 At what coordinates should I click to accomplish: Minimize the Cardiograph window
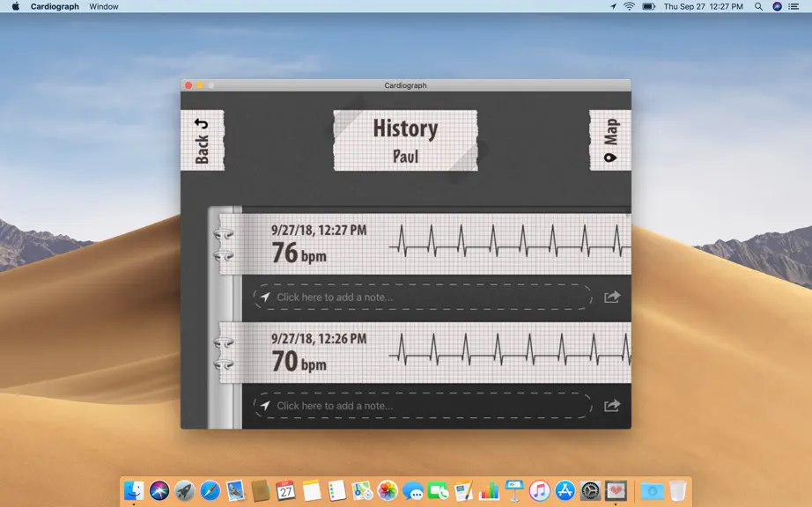click(200, 85)
